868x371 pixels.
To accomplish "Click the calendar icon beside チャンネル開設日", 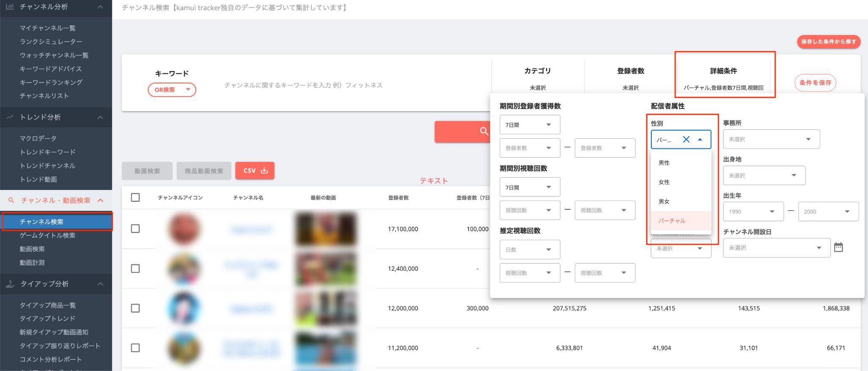I will point(838,248).
